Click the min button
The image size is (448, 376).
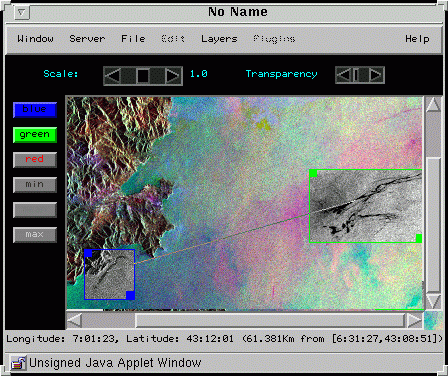[35, 185]
